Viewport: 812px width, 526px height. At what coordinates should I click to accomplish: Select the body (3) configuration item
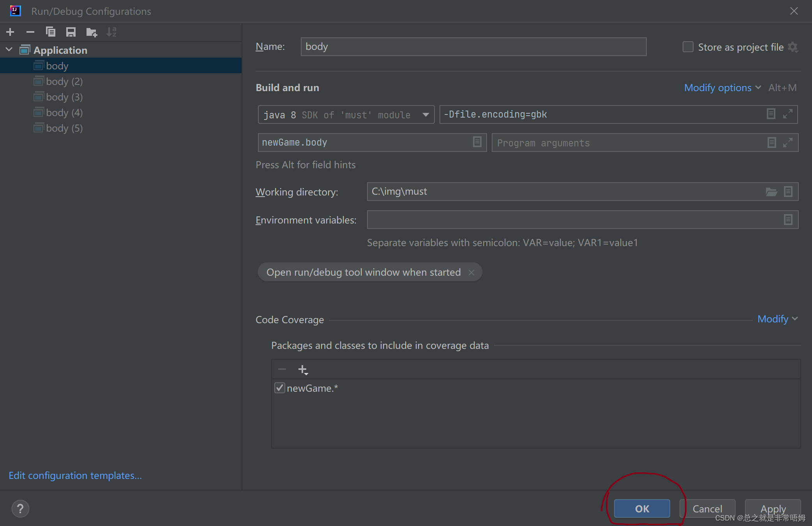coord(65,97)
